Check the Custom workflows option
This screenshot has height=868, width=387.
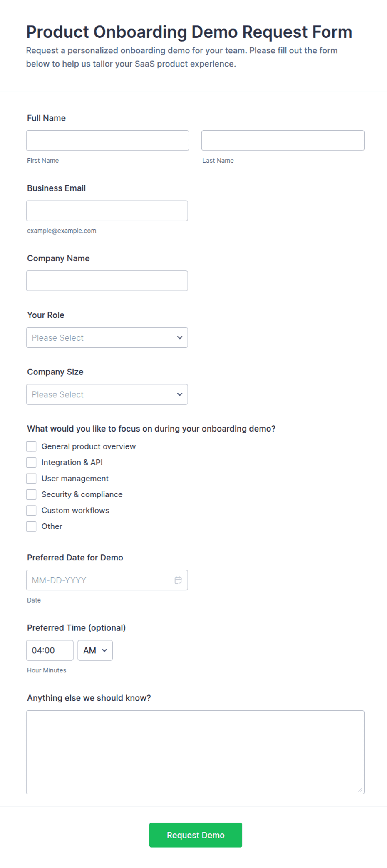click(x=31, y=511)
